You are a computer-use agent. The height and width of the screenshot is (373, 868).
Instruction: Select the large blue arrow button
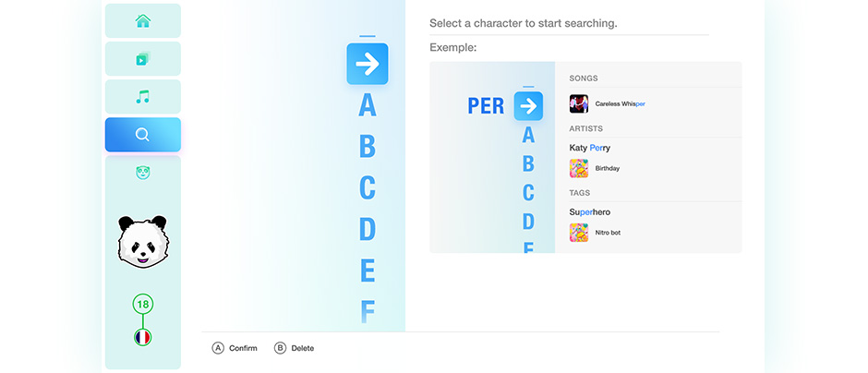(368, 65)
